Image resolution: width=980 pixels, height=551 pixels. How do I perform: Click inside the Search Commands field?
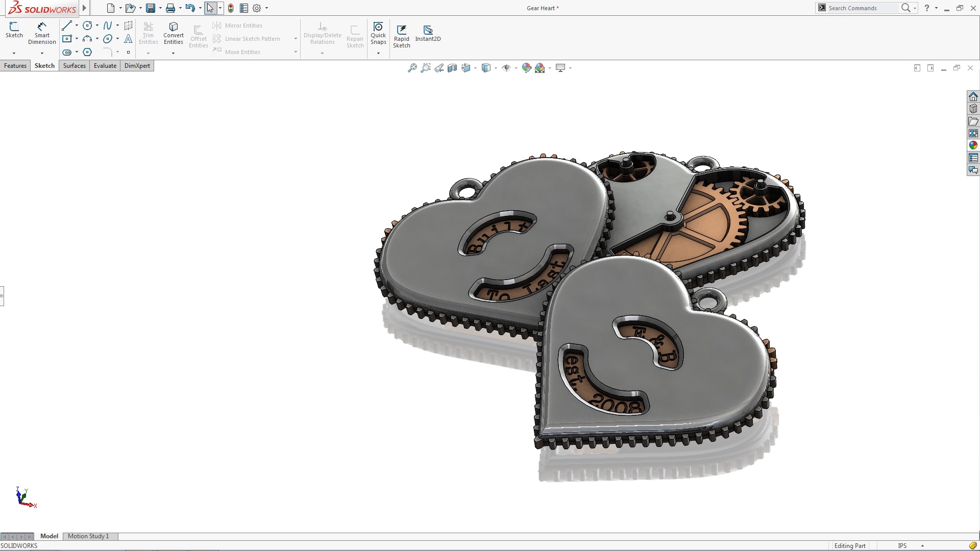(x=863, y=8)
